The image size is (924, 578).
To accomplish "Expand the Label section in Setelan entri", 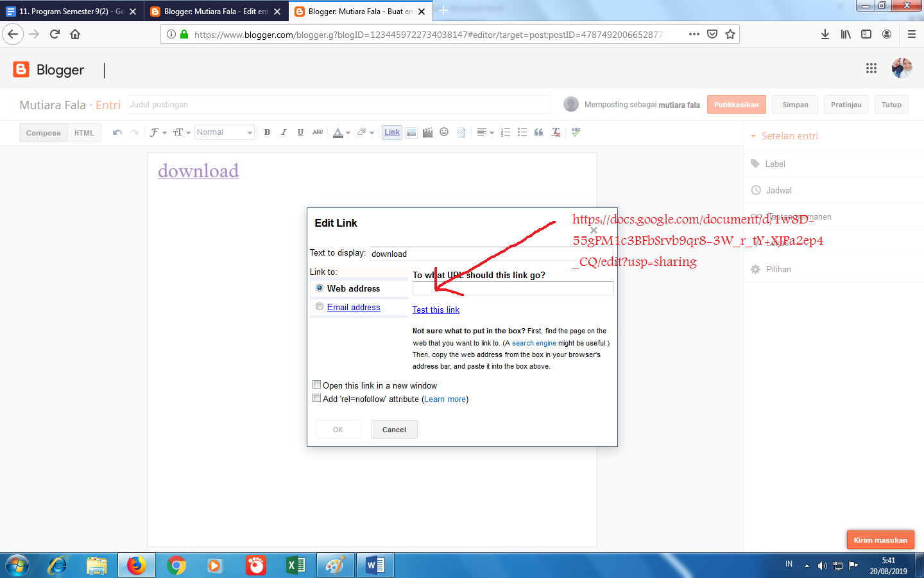I will pos(774,164).
